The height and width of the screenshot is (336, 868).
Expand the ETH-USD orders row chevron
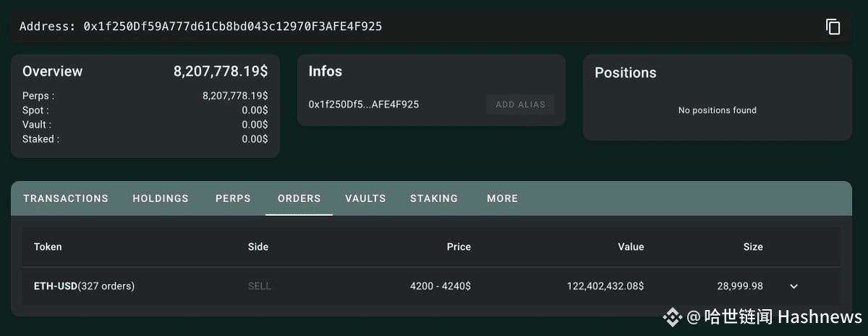pos(793,286)
